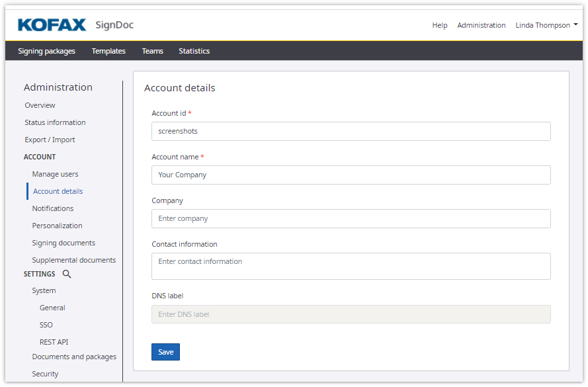Open the Personalization settings page
Viewport: 588px width, 387px height.
click(x=57, y=226)
